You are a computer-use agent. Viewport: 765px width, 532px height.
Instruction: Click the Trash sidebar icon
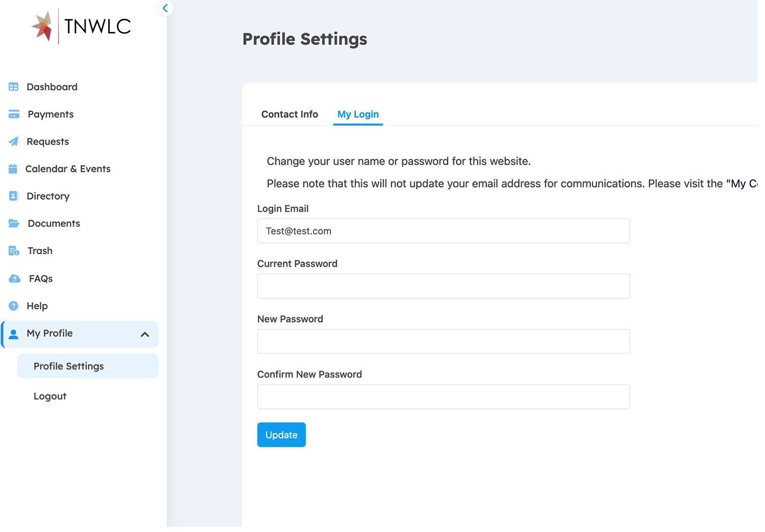point(14,251)
